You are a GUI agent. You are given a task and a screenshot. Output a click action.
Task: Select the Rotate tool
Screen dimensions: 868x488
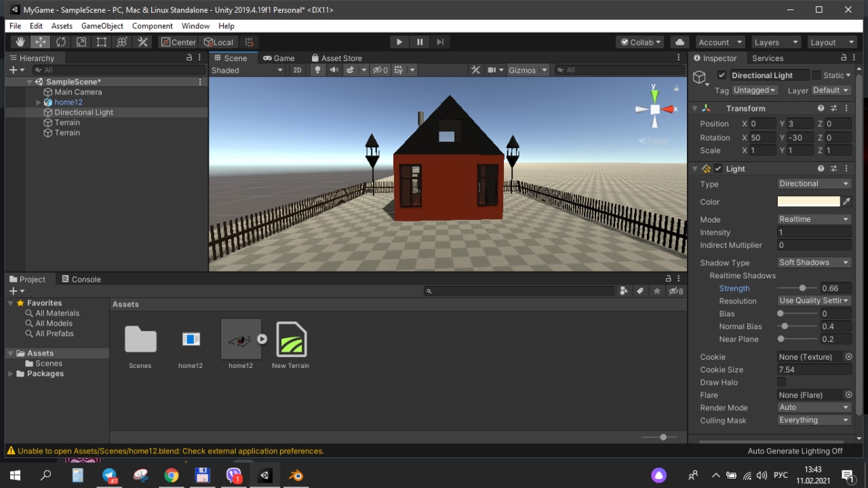pos(61,42)
